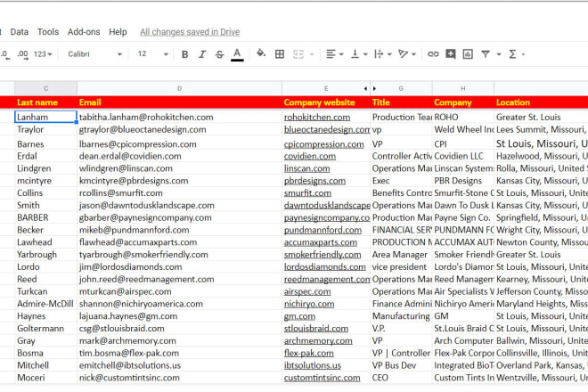Select the CEO title cell

pyautogui.click(x=401, y=378)
